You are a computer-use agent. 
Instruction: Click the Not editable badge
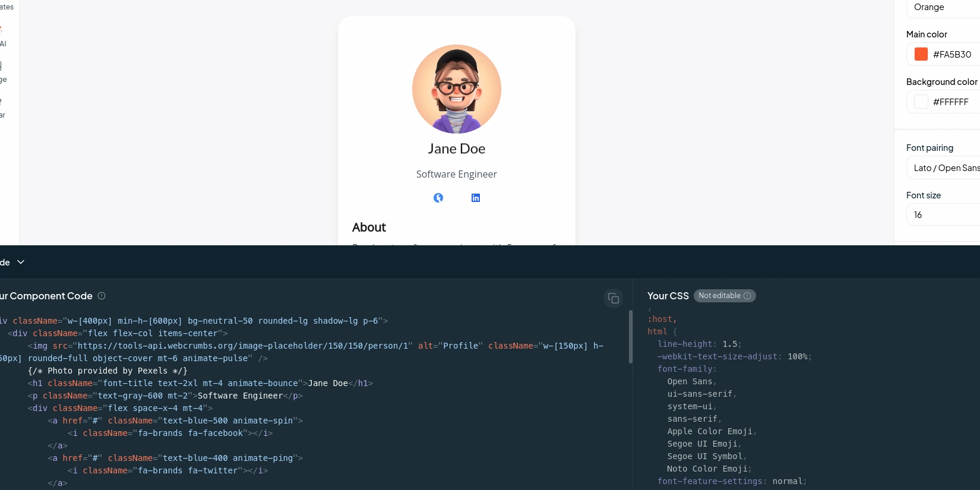(725, 296)
